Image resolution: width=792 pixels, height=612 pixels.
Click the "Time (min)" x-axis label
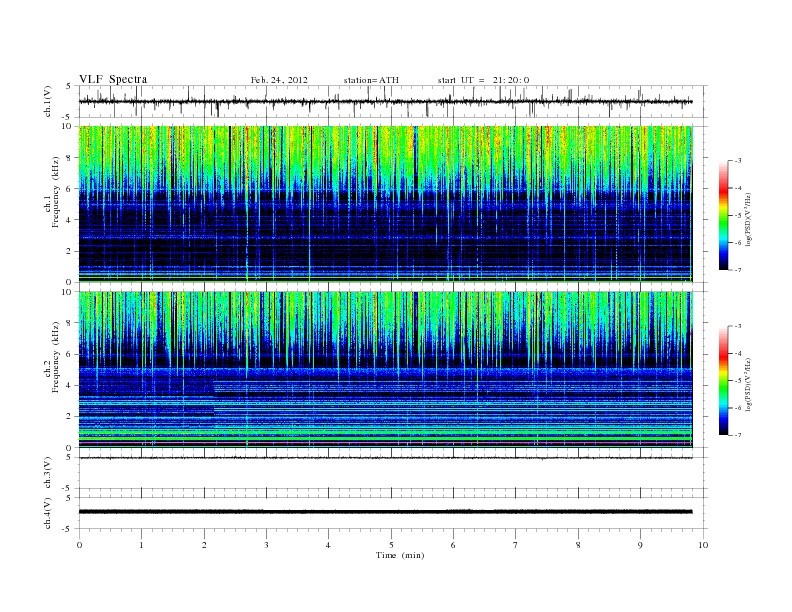click(400, 555)
